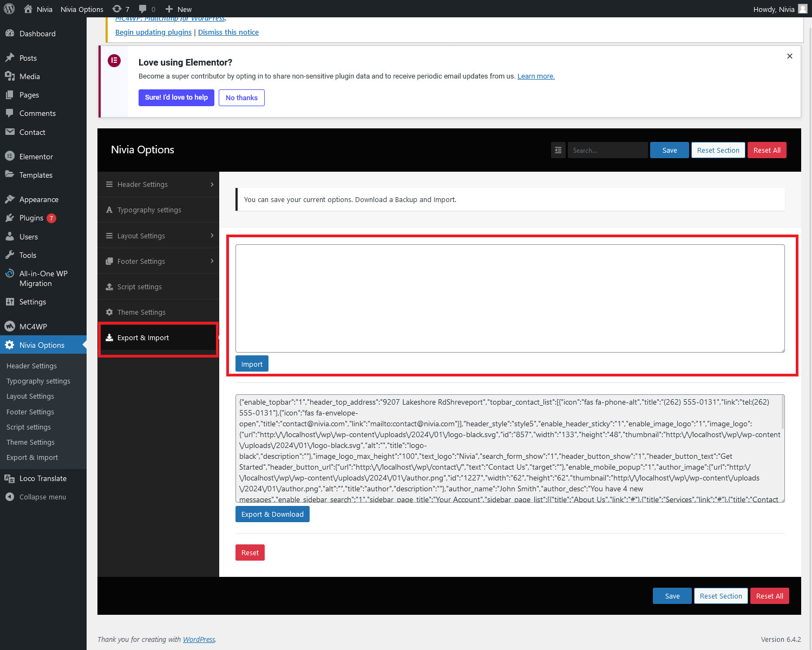Click the Dismiss this notice link
This screenshot has width=812, height=650.
click(228, 32)
